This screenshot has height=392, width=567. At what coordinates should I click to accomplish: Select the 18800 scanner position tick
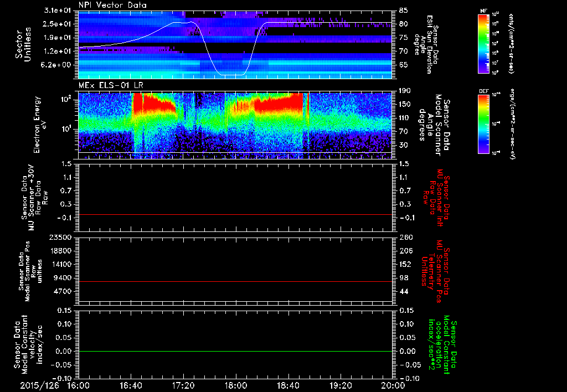[x=60, y=251]
